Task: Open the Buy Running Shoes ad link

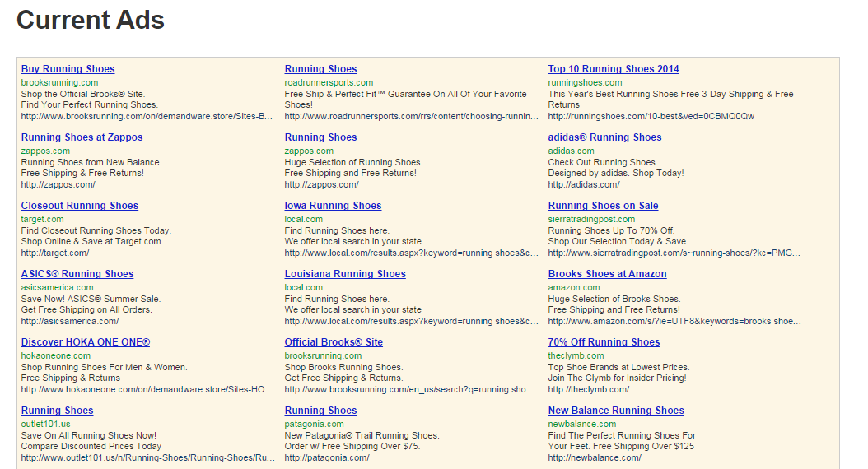Action: 68,69
